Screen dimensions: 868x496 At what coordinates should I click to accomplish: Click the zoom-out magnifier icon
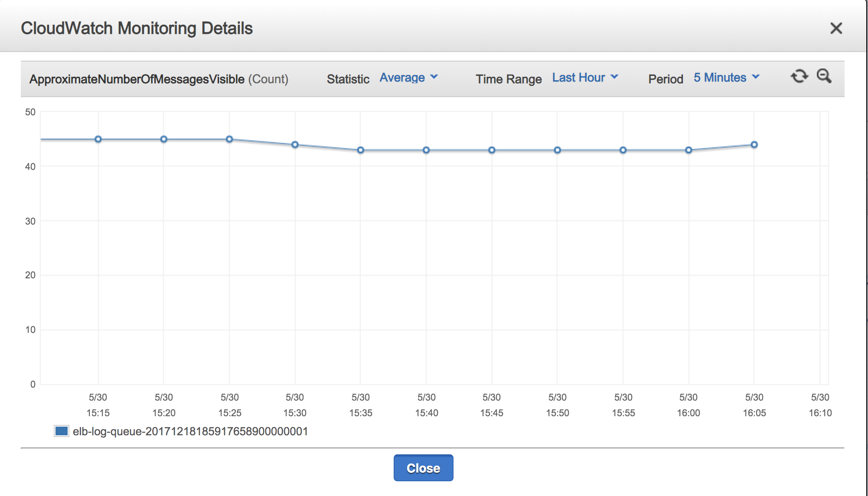[825, 77]
